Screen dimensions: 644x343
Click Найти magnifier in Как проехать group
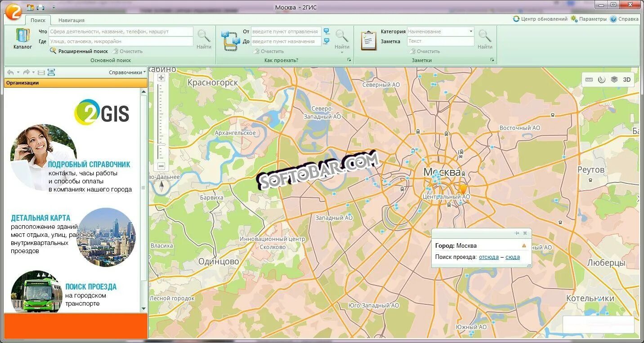pyautogui.click(x=342, y=39)
